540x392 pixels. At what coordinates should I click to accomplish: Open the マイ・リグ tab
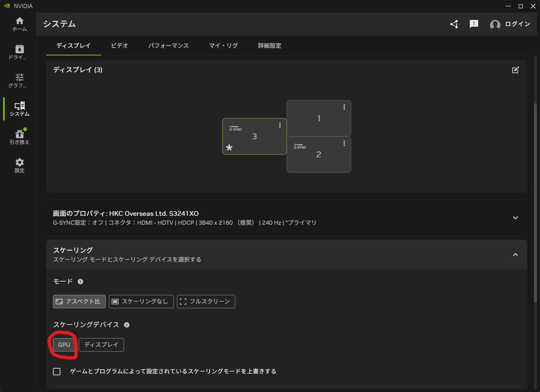(223, 45)
